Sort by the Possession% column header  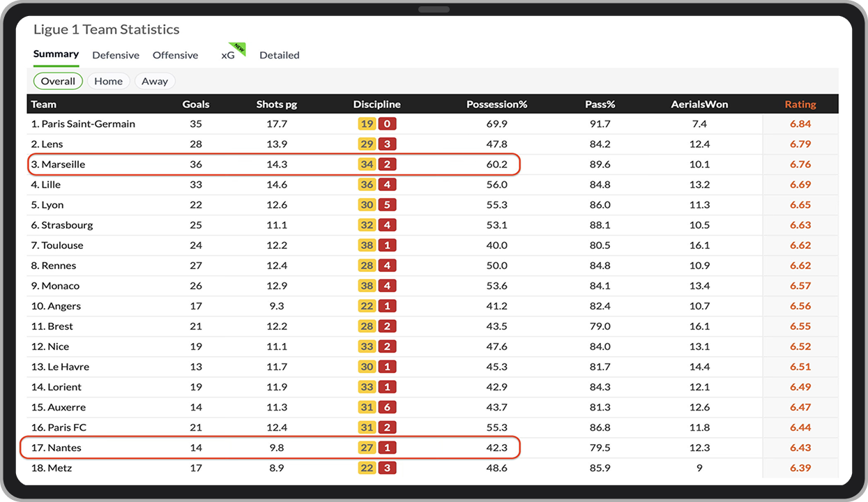pyautogui.click(x=496, y=104)
